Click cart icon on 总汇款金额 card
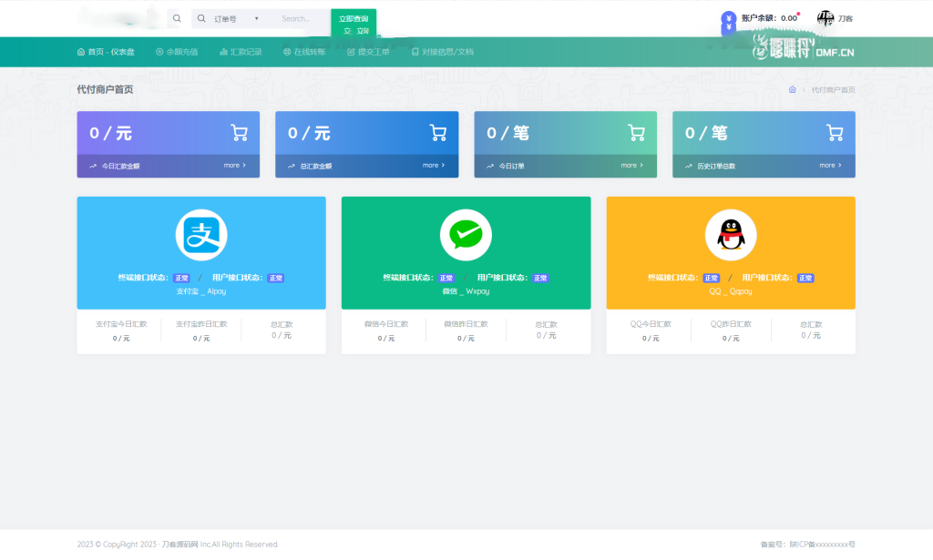933x560 pixels. pos(438,133)
